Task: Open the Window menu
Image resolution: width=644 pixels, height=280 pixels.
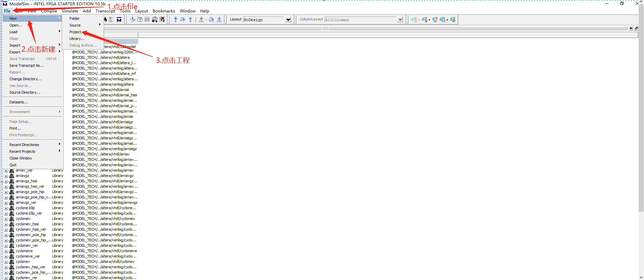Action: click(x=187, y=11)
